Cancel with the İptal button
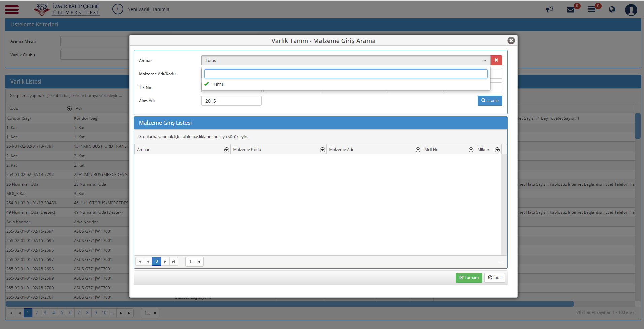Screen dimensions: 644x329 [x=495, y=278]
